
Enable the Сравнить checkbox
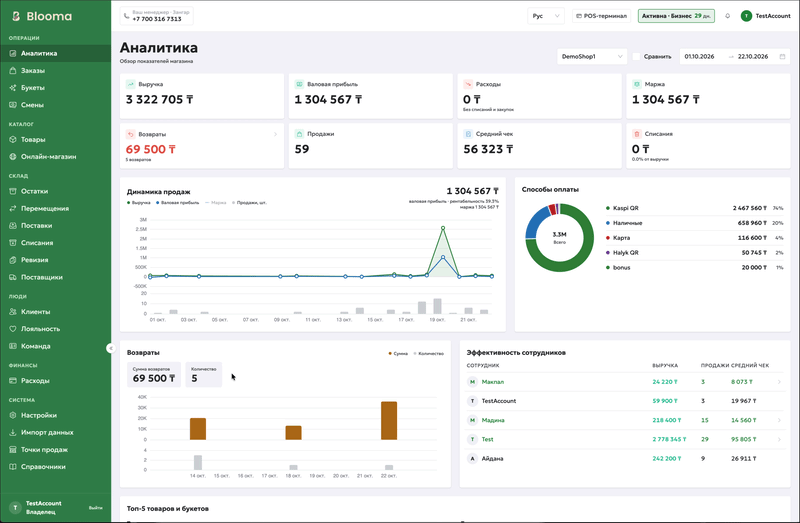(636, 57)
